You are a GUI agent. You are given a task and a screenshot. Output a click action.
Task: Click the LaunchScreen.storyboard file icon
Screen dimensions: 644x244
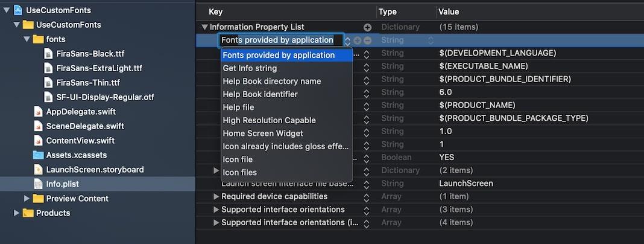pyautogui.click(x=39, y=170)
